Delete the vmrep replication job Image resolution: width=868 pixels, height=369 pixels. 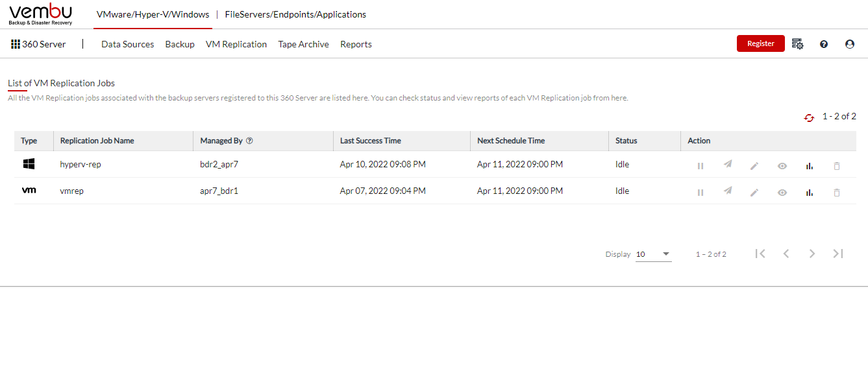[x=837, y=192]
